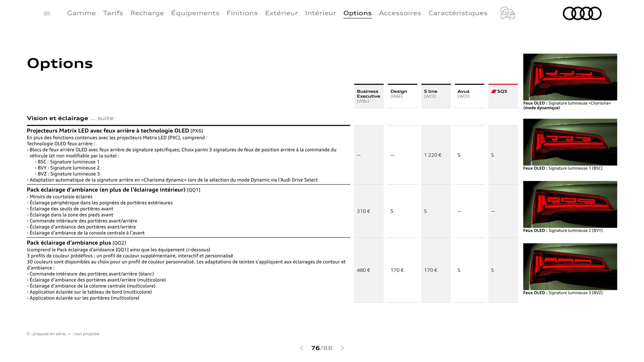Open the Équipements tab
Screen dimensions: 644x362
pyautogui.click(x=195, y=13)
